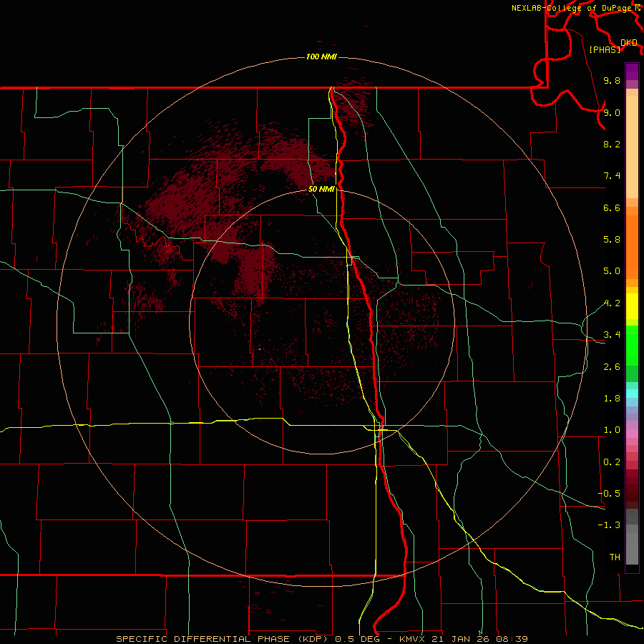Click the 3.4 scale value
Image resolution: width=644 pixels, height=644 pixels.
click(612, 335)
